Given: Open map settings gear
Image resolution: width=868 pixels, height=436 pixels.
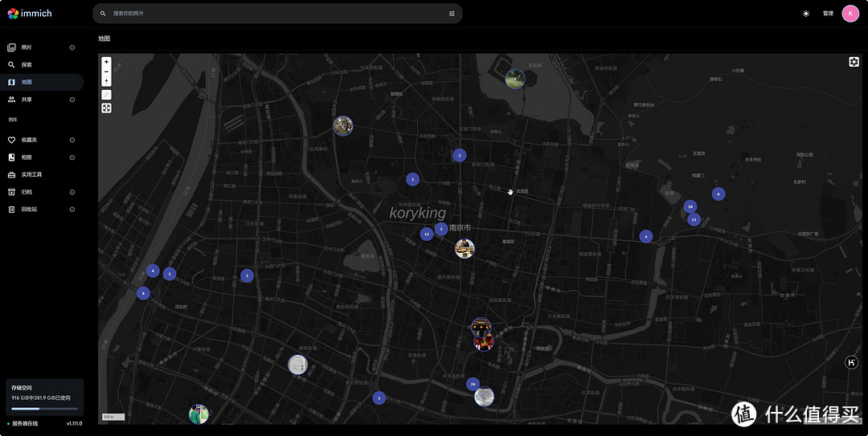Looking at the screenshot, I should coord(854,62).
